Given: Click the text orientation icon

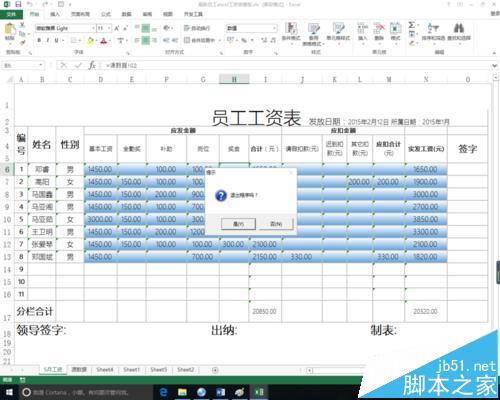Looking at the screenshot, I should (x=167, y=28).
